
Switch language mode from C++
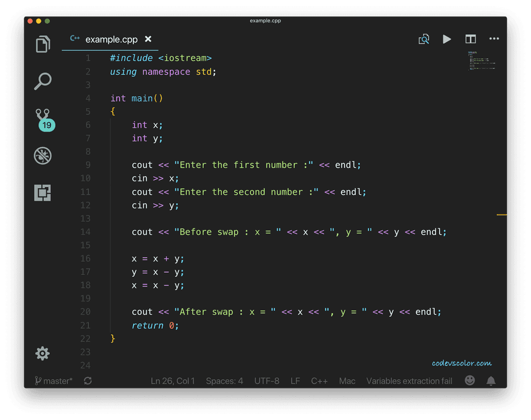[x=319, y=381]
